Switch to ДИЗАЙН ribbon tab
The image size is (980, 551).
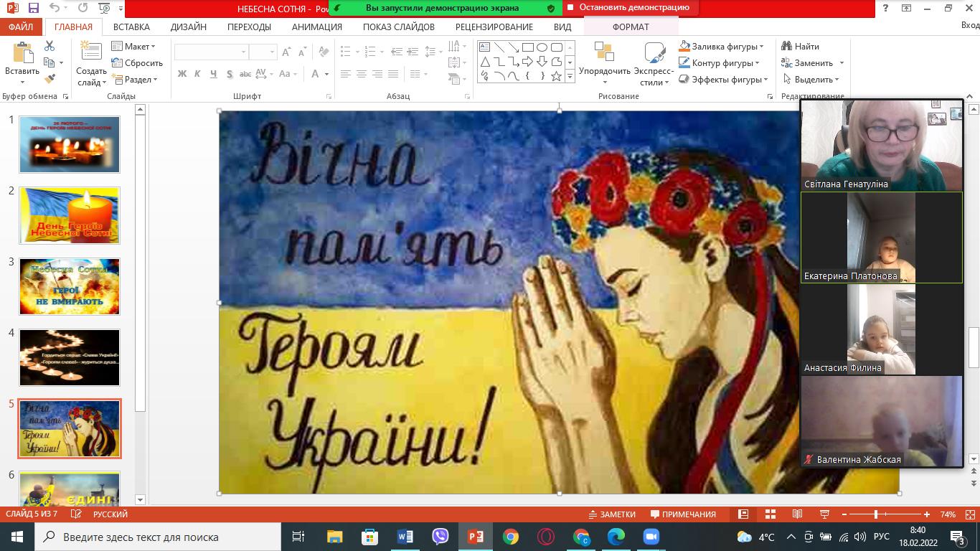click(x=189, y=27)
